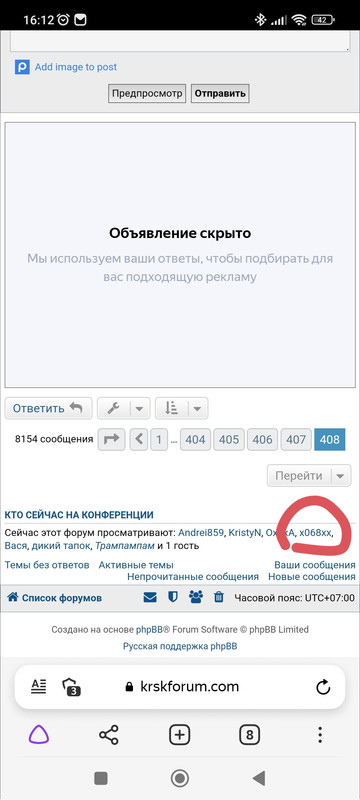This screenshot has width=360, height=800.
Task: Open the Add image to post link
Action: (x=75, y=67)
